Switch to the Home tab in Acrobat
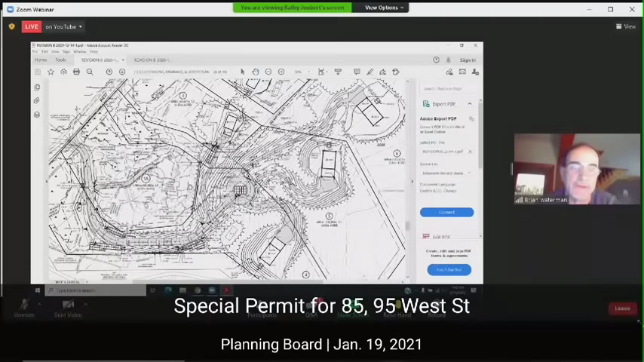The image size is (644, 362). (x=41, y=60)
